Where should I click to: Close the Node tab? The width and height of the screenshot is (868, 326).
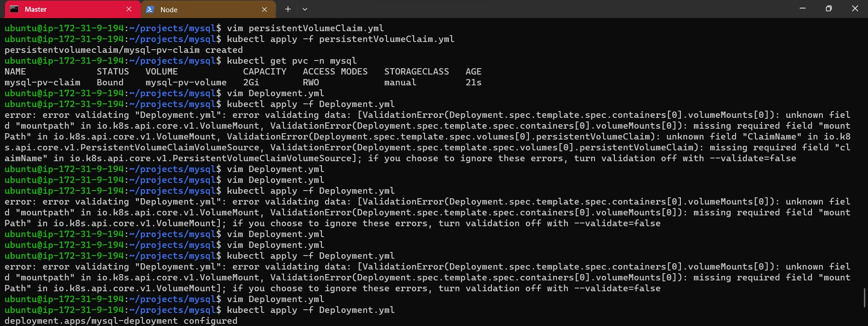pos(264,9)
